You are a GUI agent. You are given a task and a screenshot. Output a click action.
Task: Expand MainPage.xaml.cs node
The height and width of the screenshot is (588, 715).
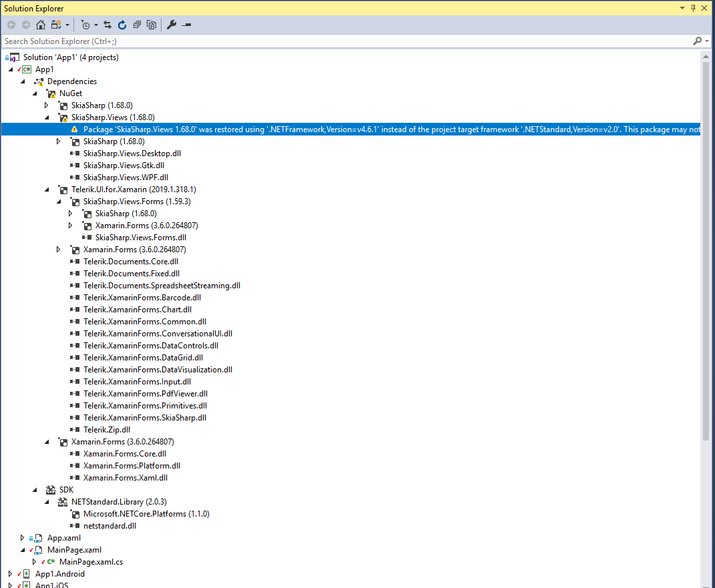tap(34, 562)
